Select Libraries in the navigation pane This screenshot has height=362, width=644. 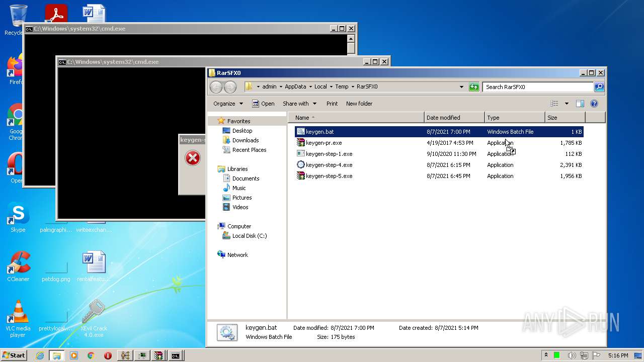point(237,169)
